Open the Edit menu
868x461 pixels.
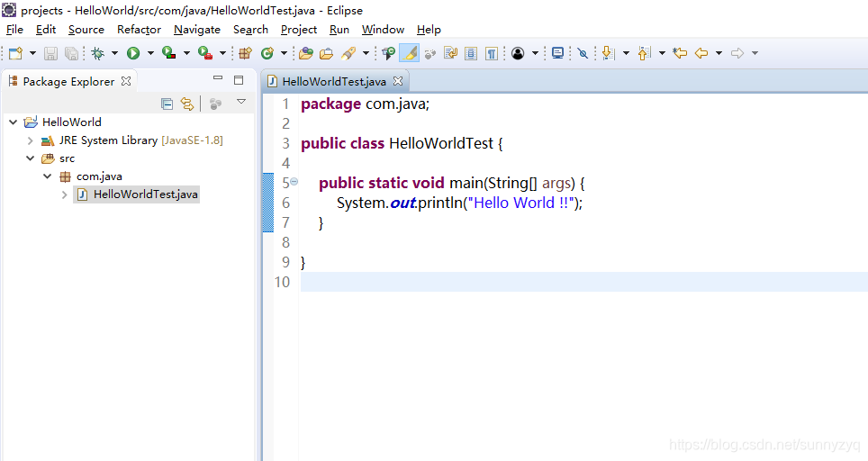[46, 30]
